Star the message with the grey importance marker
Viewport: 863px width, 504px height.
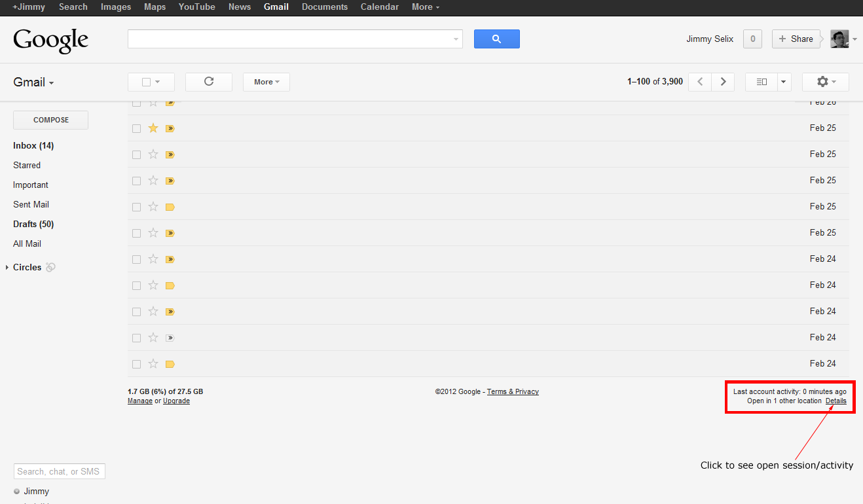click(153, 337)
